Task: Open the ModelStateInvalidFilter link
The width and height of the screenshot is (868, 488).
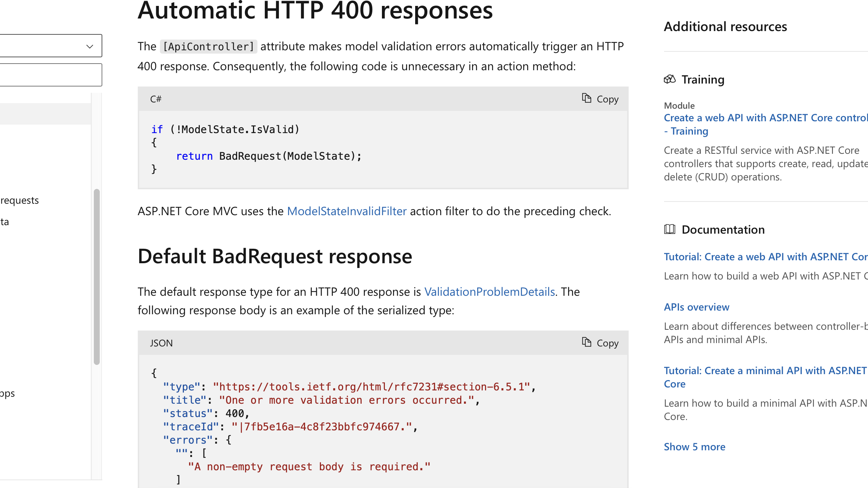Action: coord(346,211)
